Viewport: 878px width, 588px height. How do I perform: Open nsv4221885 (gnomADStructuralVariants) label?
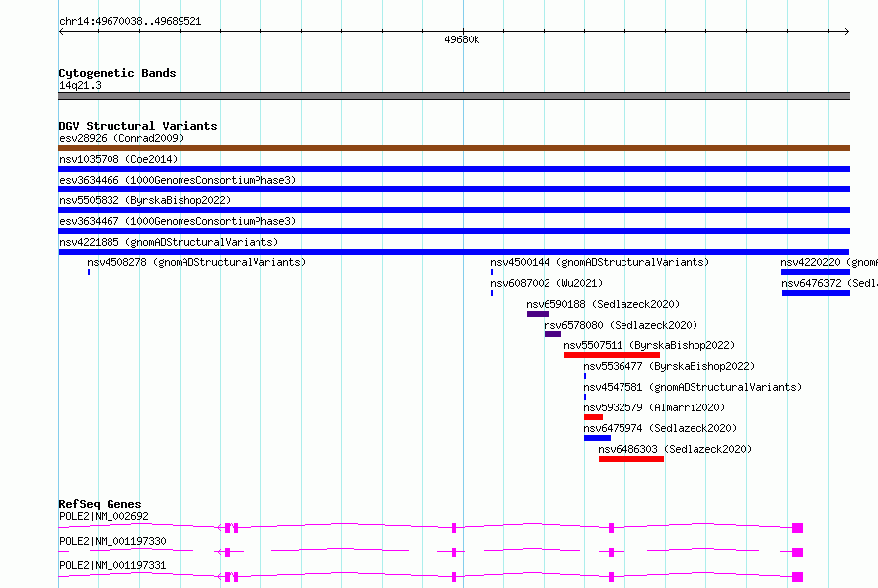pos(169,242)
